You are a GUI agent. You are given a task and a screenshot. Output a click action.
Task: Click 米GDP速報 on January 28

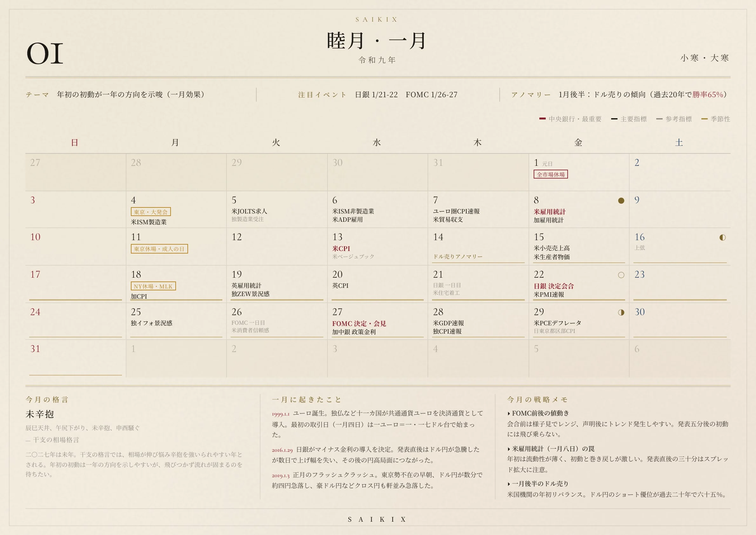[448, 323]
